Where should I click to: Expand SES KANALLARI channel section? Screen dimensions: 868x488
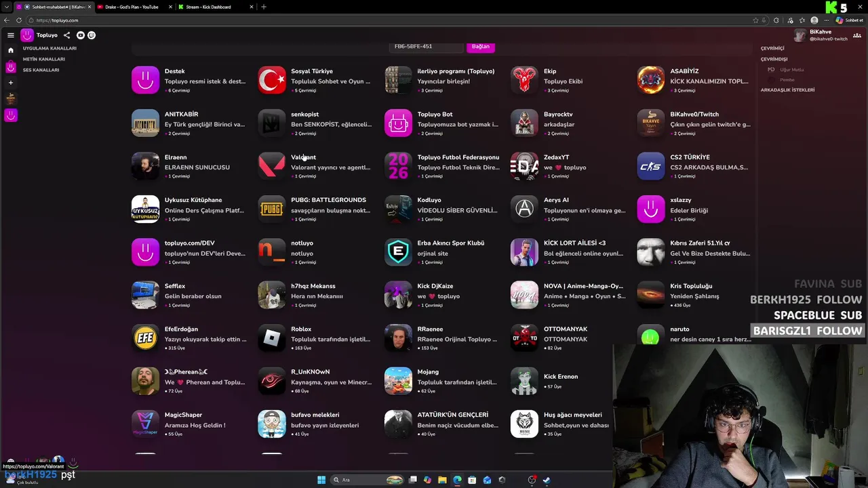click(x=41, y=70)
